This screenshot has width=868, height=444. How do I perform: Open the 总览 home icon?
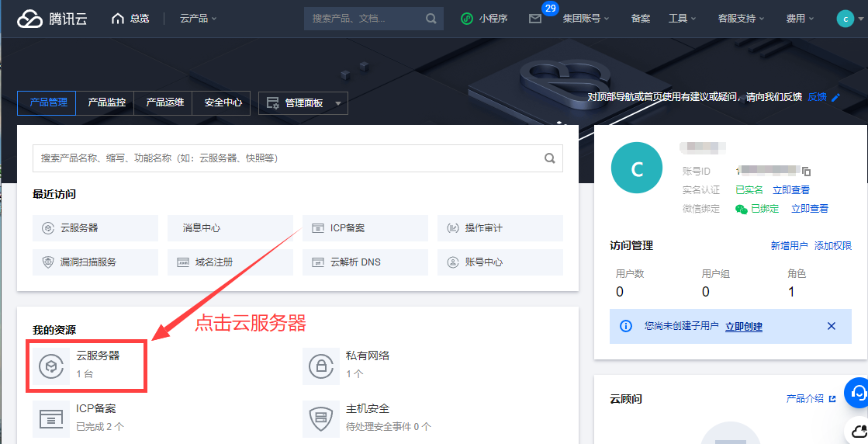[x=117, y=19]
